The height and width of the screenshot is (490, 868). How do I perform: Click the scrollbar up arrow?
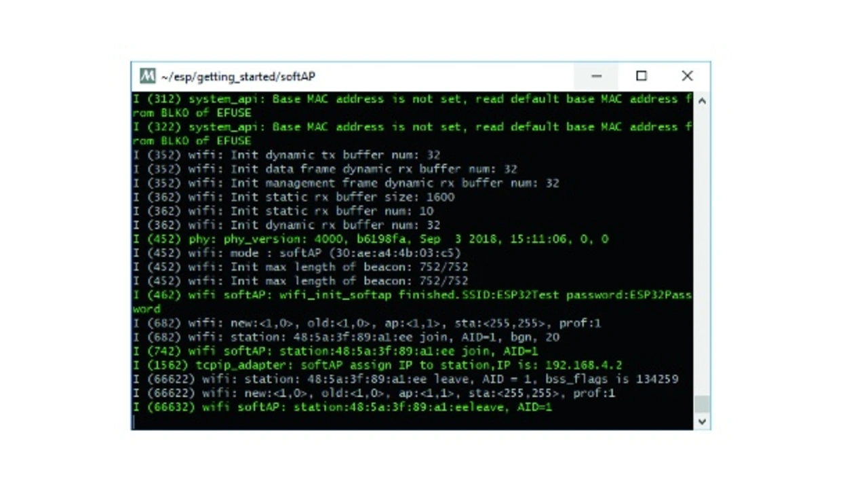[702, 100]
